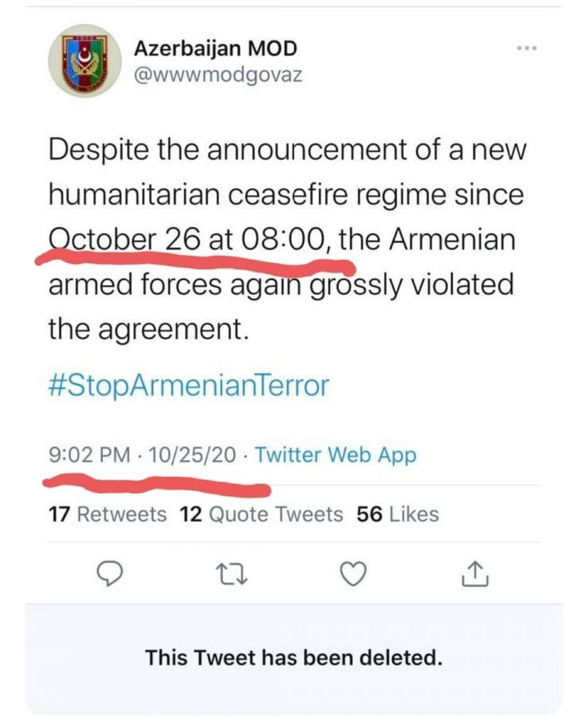The height and width of the screenshot is (717, 588).
Task: Click the Twitter Web App source link
Action: point(335,454)
